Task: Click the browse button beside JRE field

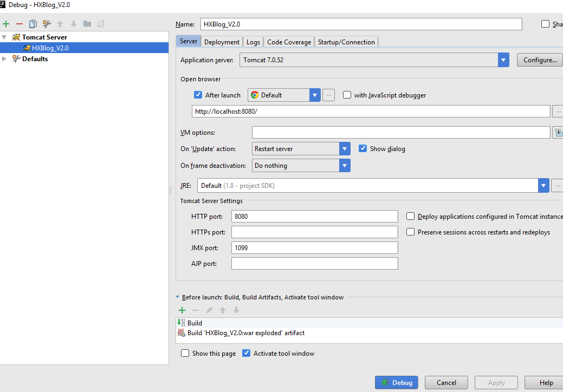Action: 558,186
